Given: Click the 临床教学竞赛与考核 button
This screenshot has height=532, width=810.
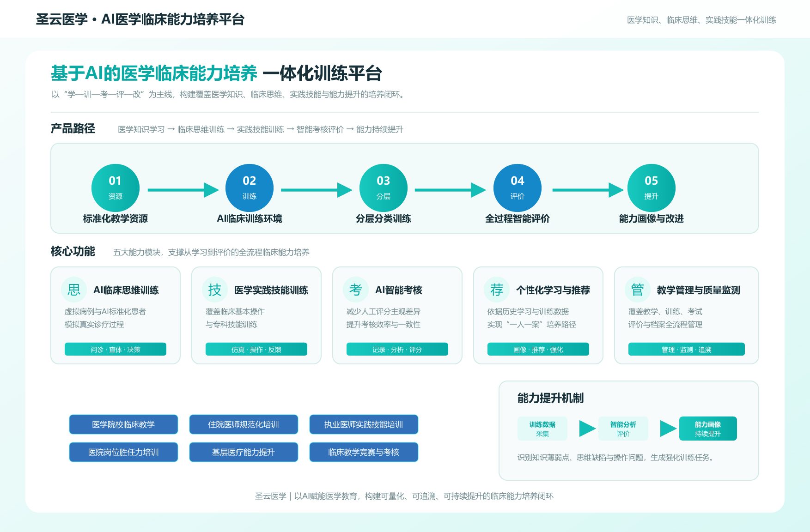Looking at the screenshot, I should (364, 452).
